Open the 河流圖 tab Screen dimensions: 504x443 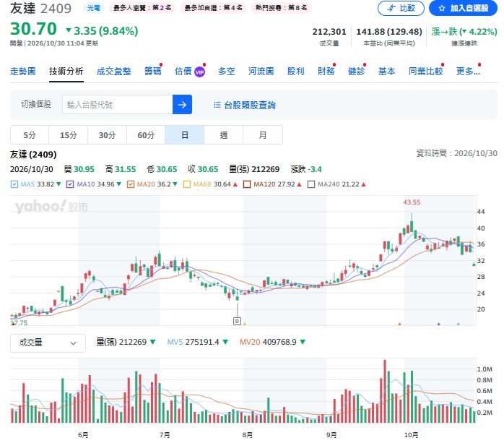pos(261,72)
